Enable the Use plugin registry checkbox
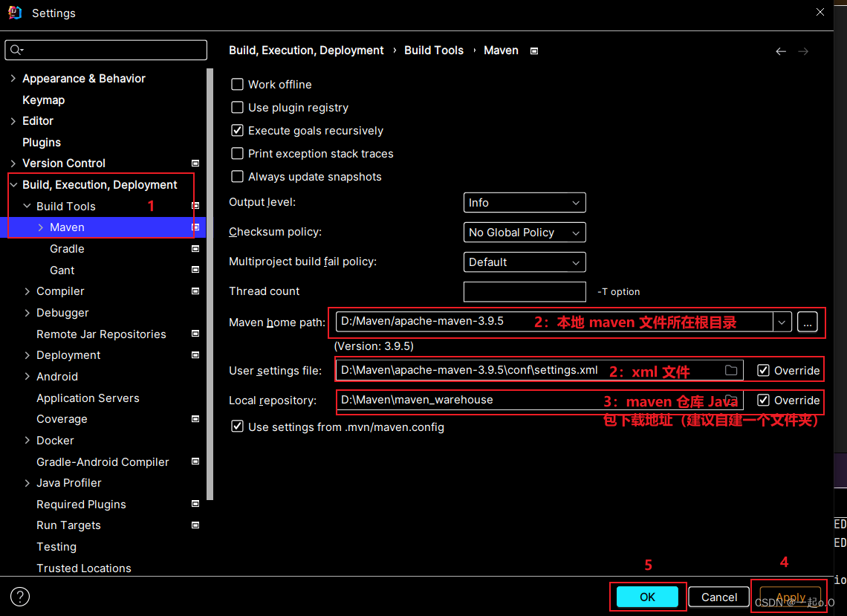 [x=237, y=108]
